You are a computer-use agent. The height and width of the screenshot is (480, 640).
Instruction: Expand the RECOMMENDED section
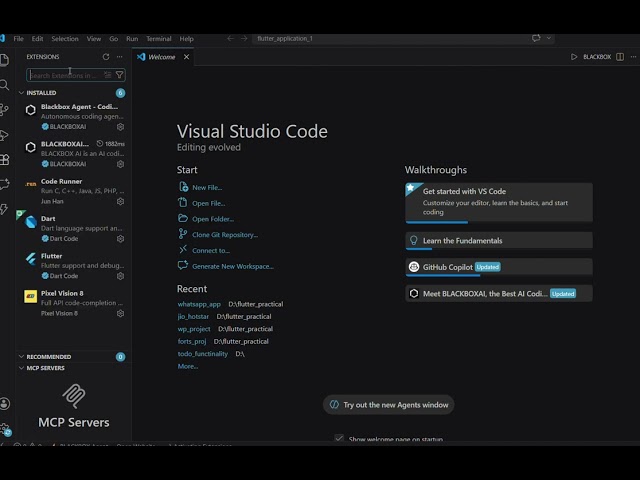[x=73, y=357]
